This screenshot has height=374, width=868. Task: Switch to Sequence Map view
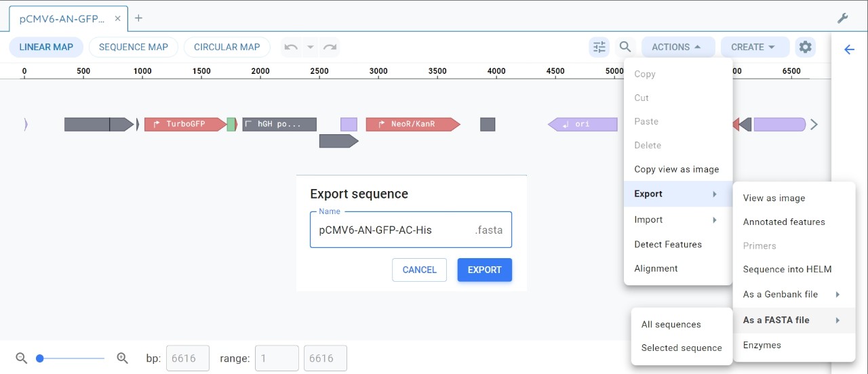point(133,47)
